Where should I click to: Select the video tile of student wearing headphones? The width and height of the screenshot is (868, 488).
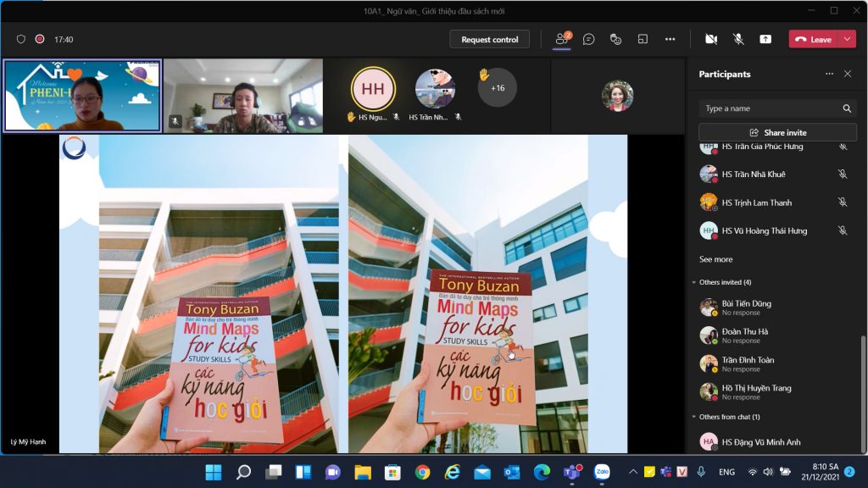[x=243, y=96]
